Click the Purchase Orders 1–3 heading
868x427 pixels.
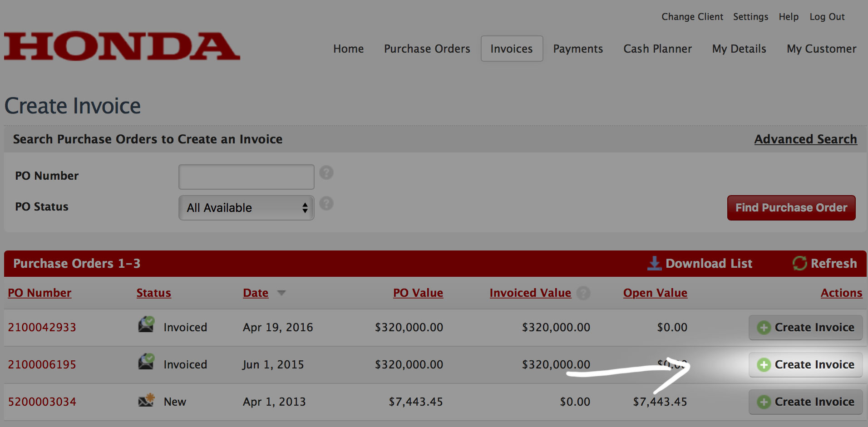(77, 264)
